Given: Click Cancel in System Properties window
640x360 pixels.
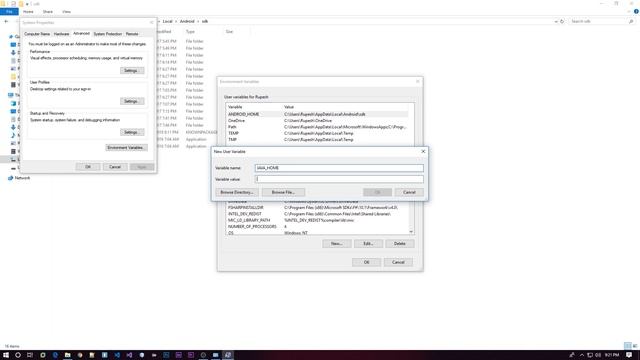Looking at the screenshot, I should tap(115, 167).
